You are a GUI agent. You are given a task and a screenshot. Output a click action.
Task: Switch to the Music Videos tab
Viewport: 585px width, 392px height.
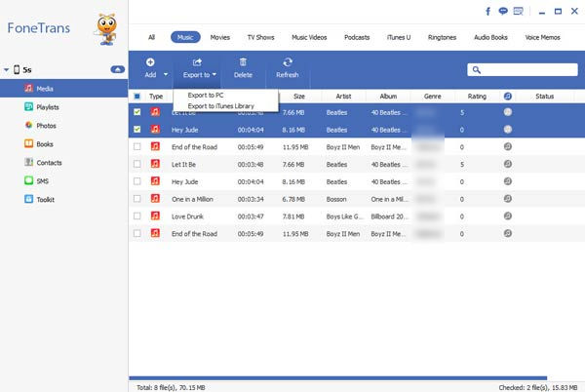[309, 37]
